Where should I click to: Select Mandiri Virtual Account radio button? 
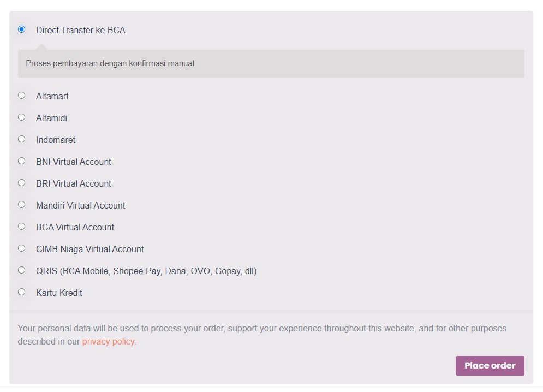pyautogui.click(x=21, y=205)
